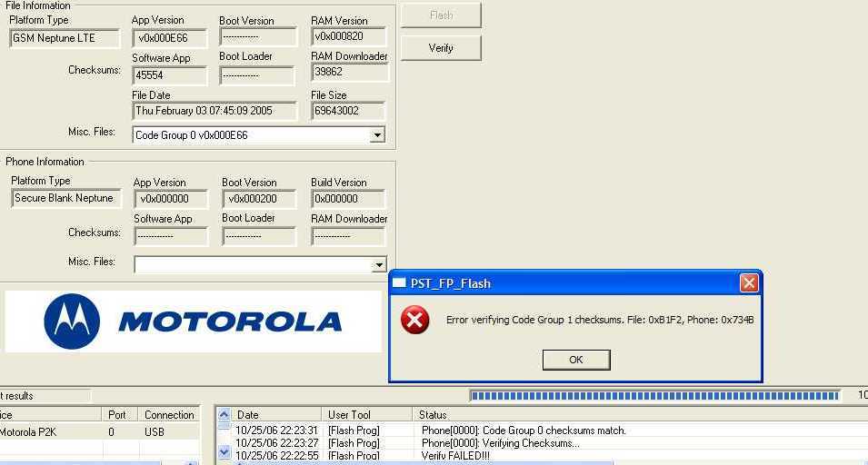Image resolution: width=868 pixels, height=465 pixels.
Task: Click Phone Boot Version field v0x000200
Action: [260, 199]
